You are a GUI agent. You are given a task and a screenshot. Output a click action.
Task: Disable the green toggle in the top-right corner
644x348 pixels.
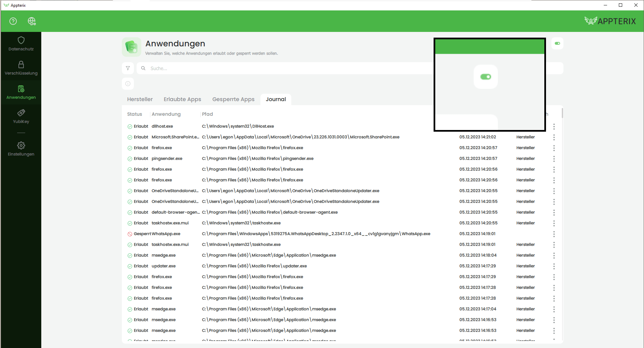pyautogui.click(x=557, y=43)
